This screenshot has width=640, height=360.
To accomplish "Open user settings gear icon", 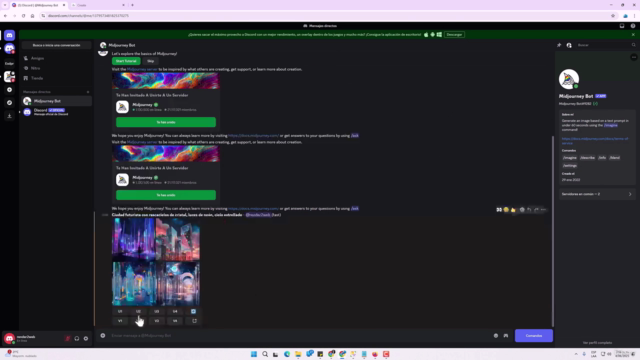I will point(86,338).
